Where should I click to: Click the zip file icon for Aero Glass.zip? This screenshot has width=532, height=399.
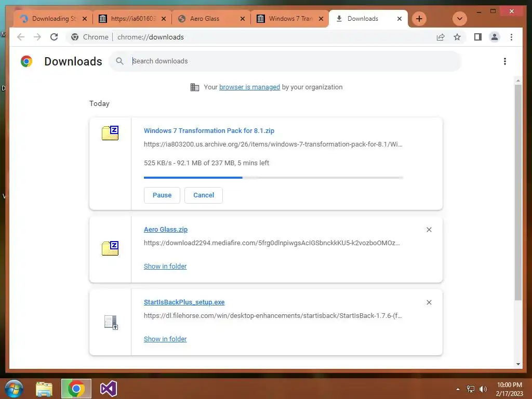point(110,248)
